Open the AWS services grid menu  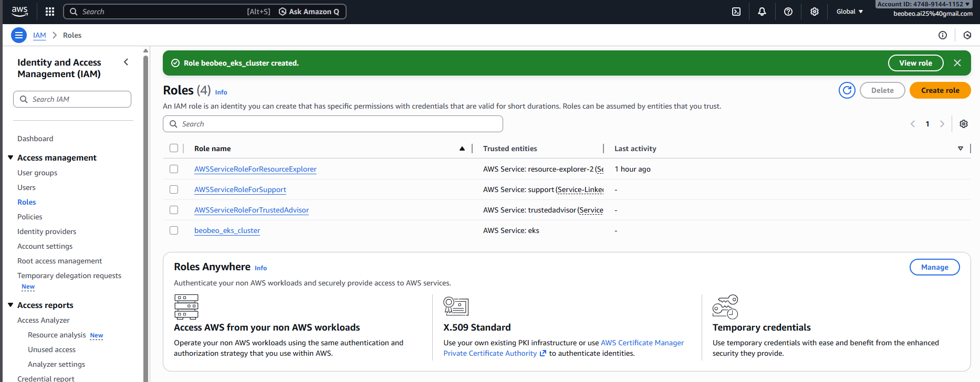tap(50, 12)
